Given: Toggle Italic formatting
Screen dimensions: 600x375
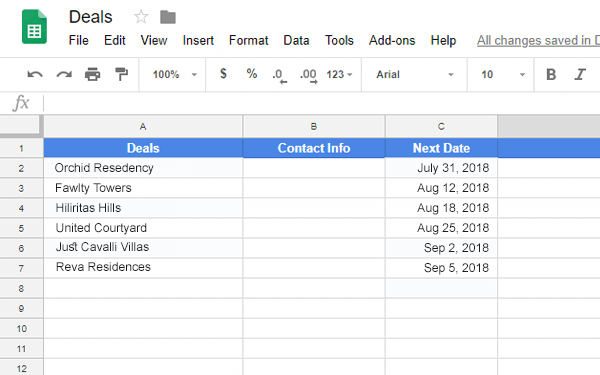Looking at the screenshot, I should [580, 74].
